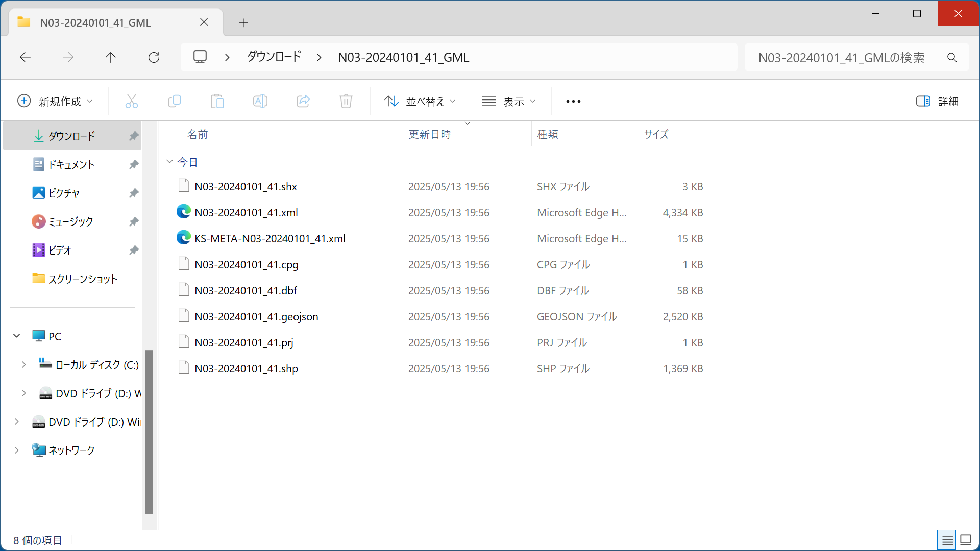The height and width of the screenshot is (551, 980).
Task: Click the Refresh button in navigation bar
Action: [x=154, y=57]
